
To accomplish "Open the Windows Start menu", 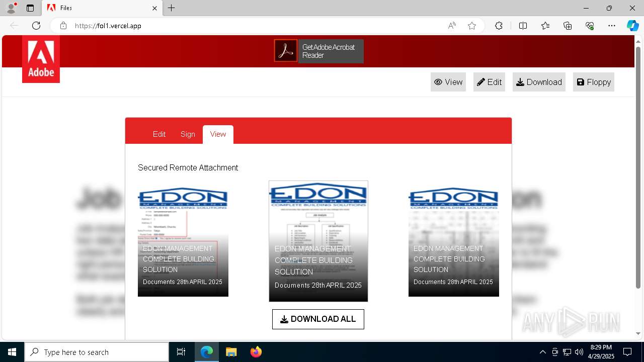I will (12, 352).
